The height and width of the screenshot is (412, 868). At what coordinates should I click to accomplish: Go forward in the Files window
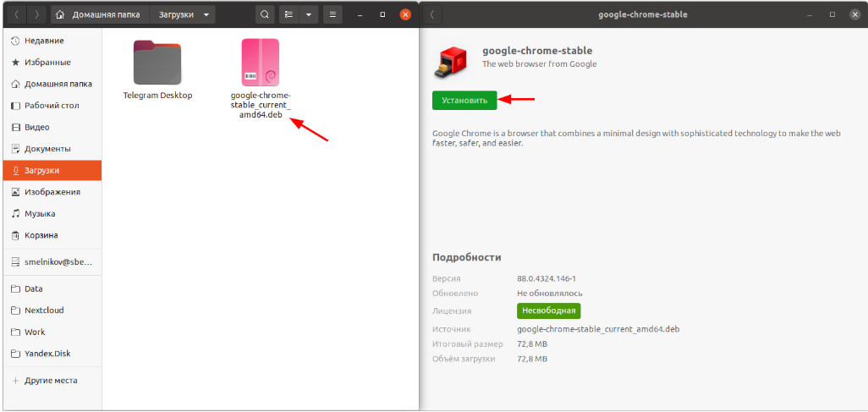[36, 15]
